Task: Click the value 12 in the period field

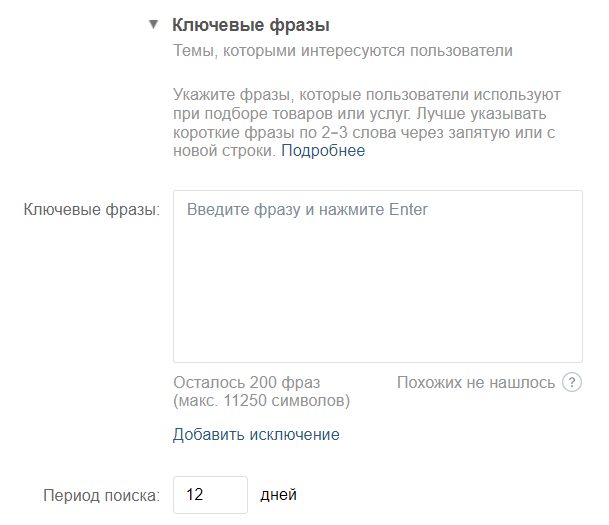Action: (195, 494)
